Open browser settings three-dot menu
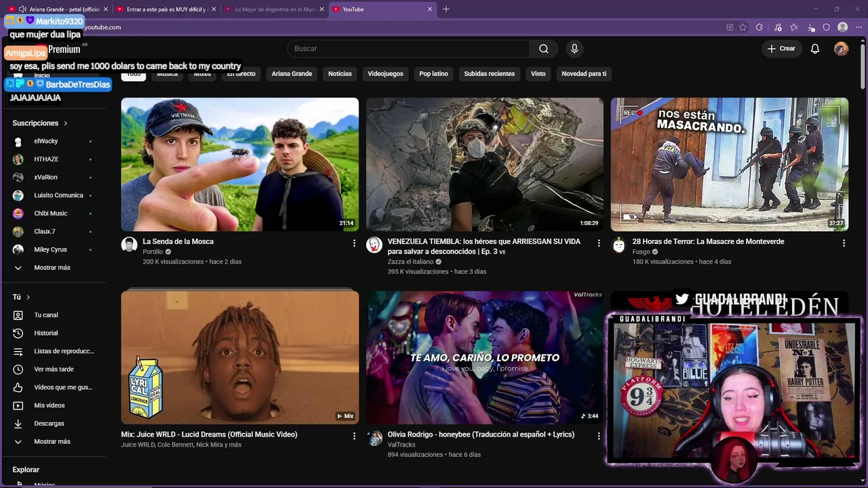 860,27
